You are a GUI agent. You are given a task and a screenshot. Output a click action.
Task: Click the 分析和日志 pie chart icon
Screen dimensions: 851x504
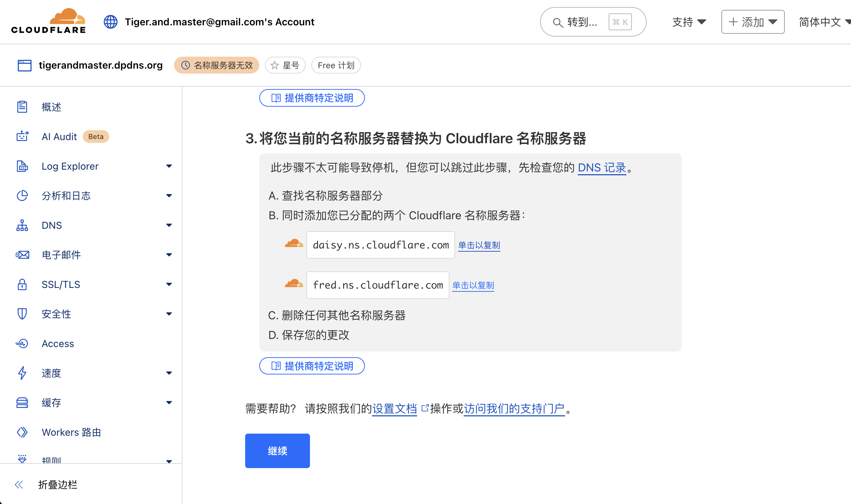[x=22, y=195]
